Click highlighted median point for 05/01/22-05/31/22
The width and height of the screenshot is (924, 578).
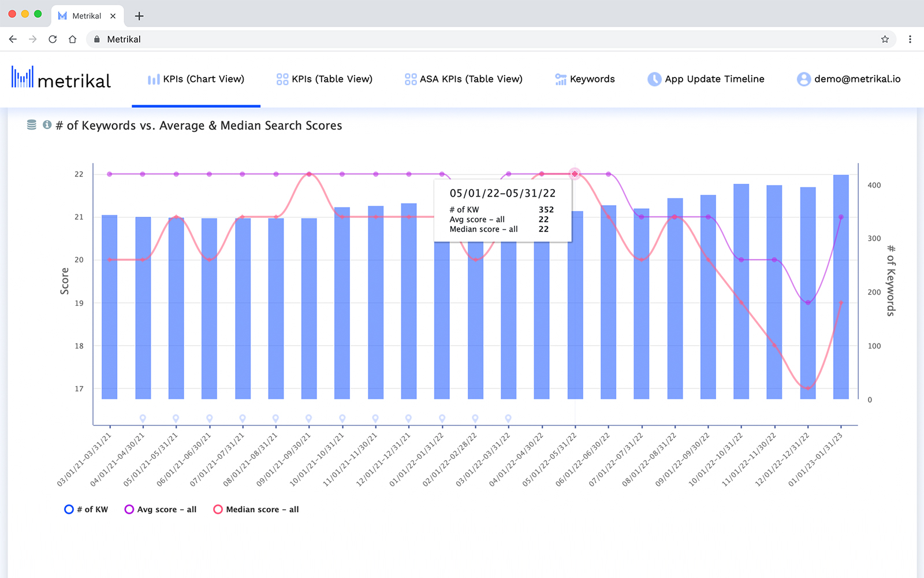coord(575,174)
